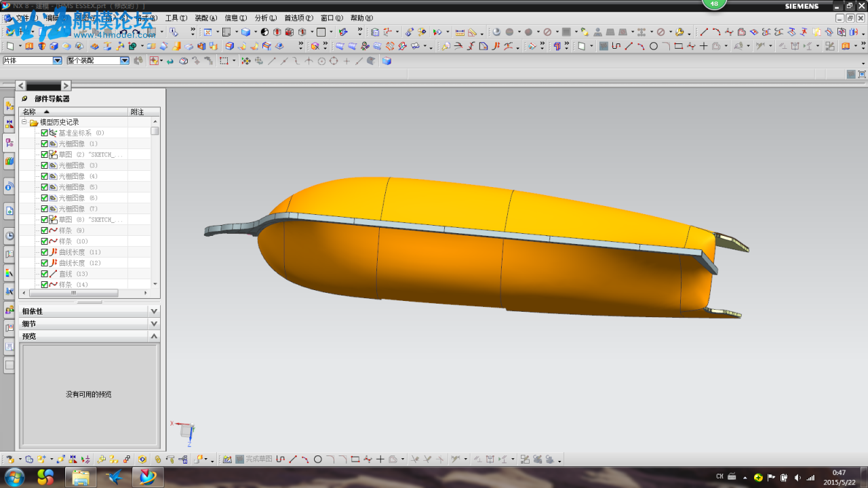Click the shaded cube rendering style icon

tap(245, 32)
